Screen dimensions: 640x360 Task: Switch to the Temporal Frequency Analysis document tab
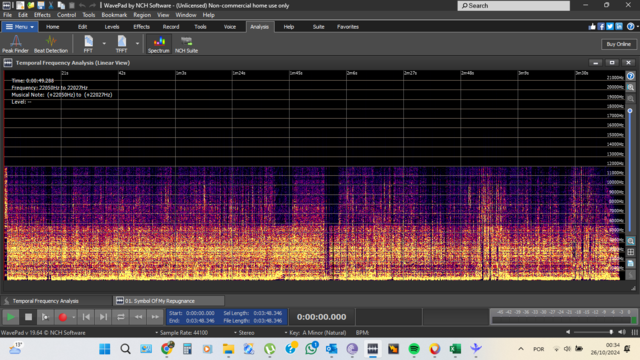56,301
